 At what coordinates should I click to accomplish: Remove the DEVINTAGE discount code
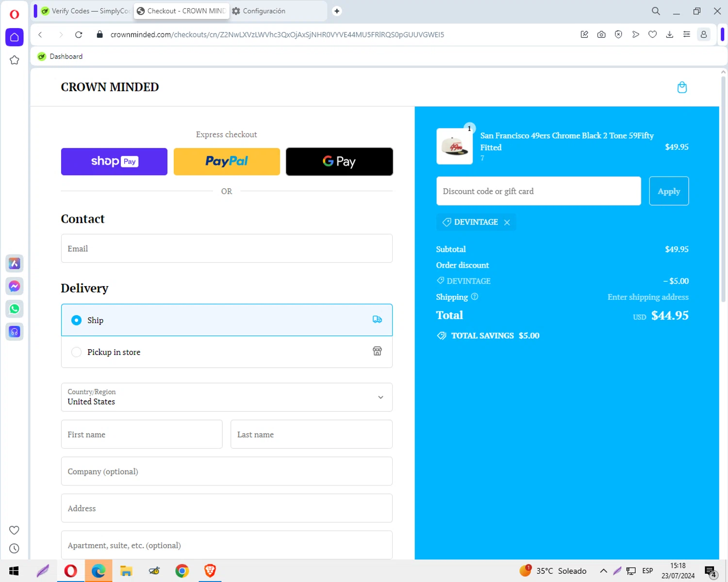[x=507, y=222]
